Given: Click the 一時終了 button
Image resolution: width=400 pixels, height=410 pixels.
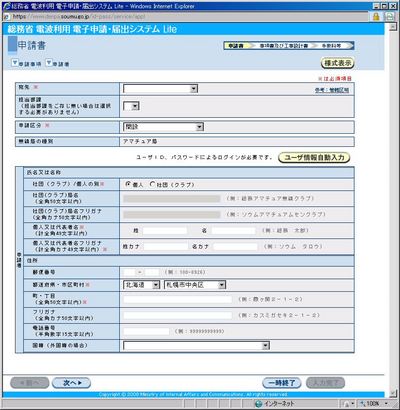Looking at the screenshot, I should coord(282,383).
